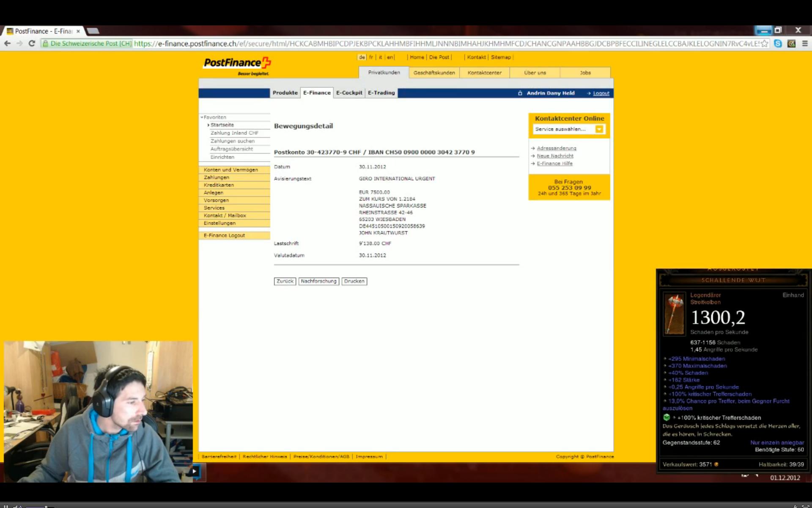Click the Logout link

pyautogui.click(x=601, y=93)
